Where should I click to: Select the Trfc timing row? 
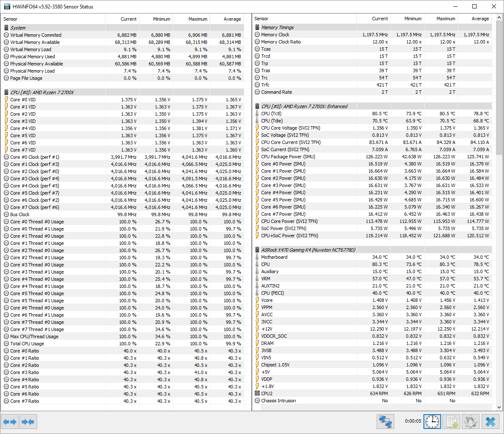tap(373, 85)
